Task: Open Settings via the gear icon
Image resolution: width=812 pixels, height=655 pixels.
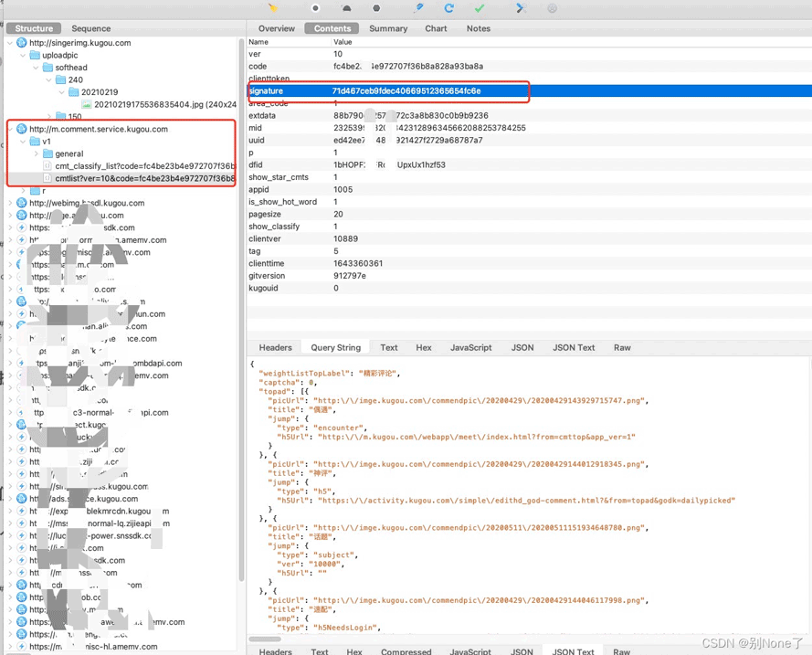Action: point(552,8)
